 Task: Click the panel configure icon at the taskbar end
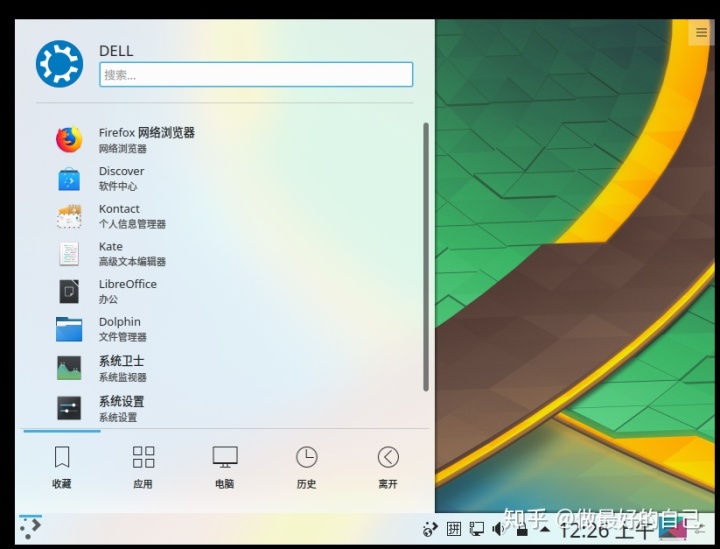(699, 529)
